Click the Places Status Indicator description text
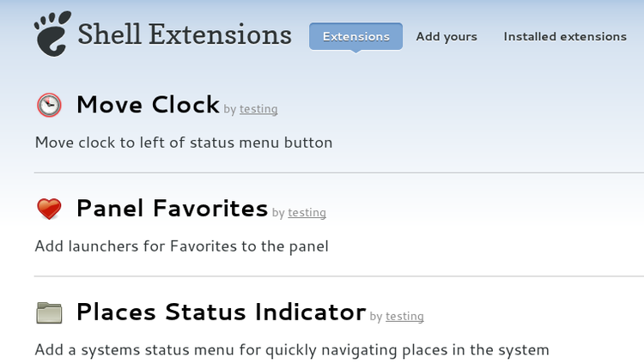Image resolution: width=644 pixels, height=364 pixels. point(291,350)
